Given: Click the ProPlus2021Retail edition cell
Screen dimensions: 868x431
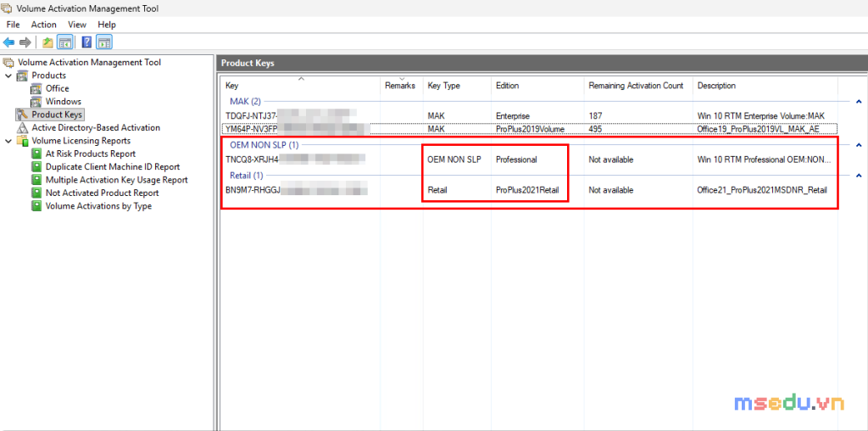Looking at the screenshot, I should tap(527, 190).
